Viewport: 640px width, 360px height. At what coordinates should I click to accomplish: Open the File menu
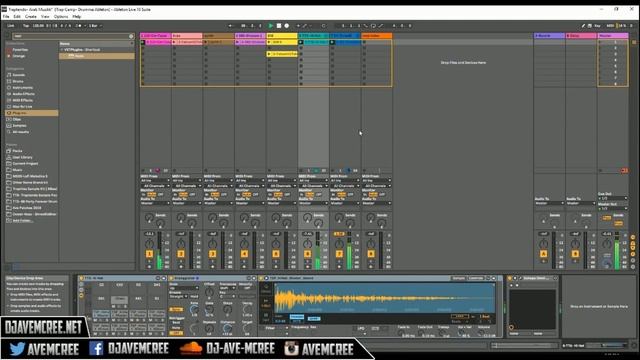[6, 17]
